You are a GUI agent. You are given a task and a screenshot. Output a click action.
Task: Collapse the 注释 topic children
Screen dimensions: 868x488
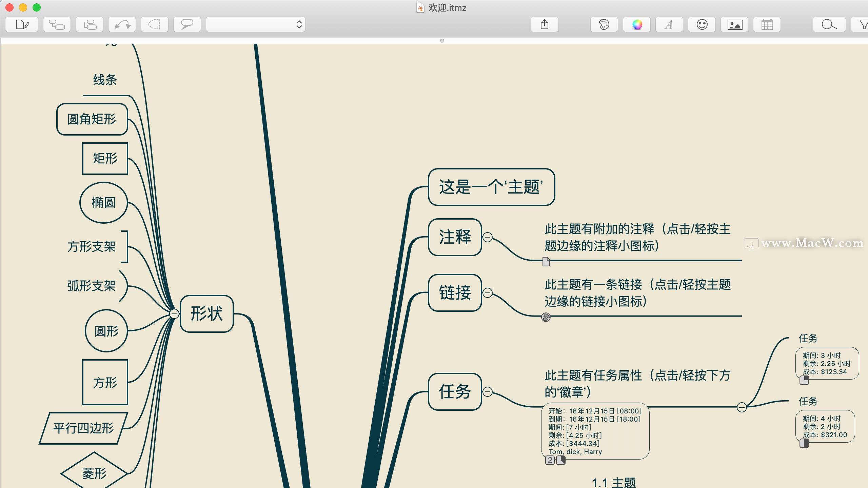[x=488, y=237]
